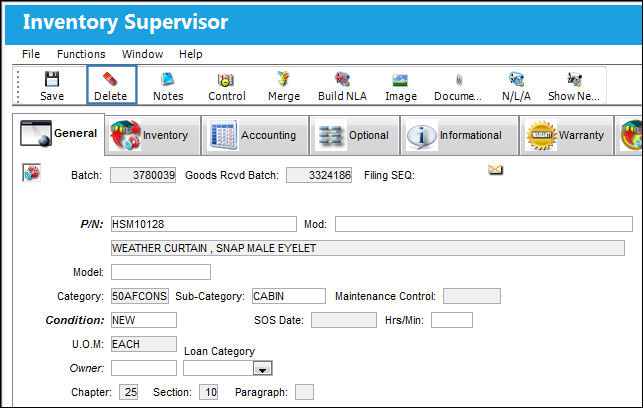Click into the Mod field
Screen dimensions: 643x408
pos(484,224)
